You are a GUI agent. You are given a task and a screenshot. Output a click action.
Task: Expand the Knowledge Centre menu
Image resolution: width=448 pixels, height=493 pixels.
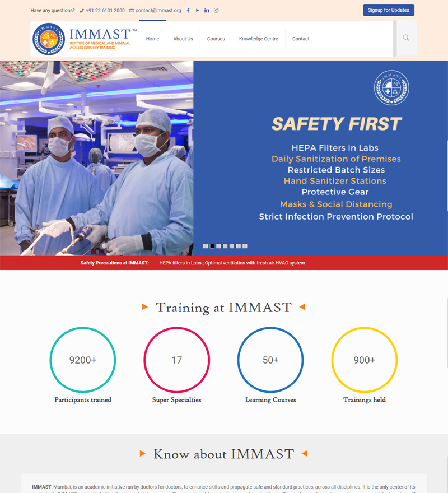point(258,39)
